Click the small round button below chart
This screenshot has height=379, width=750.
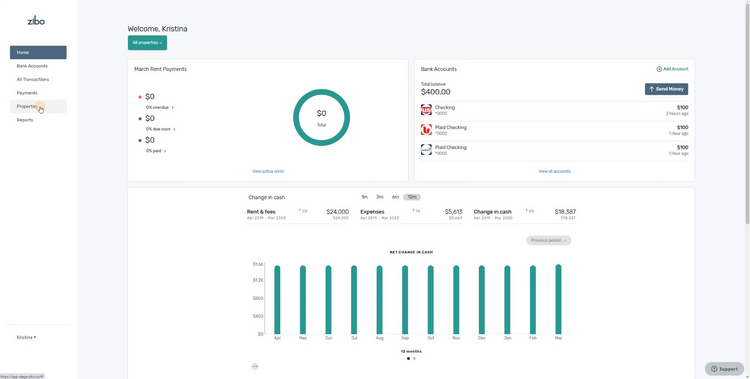(255, 367)
